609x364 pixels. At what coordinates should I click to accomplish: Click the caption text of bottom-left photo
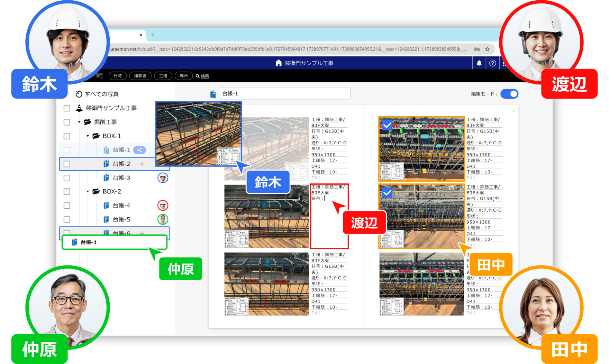click(x=329, y=284)
